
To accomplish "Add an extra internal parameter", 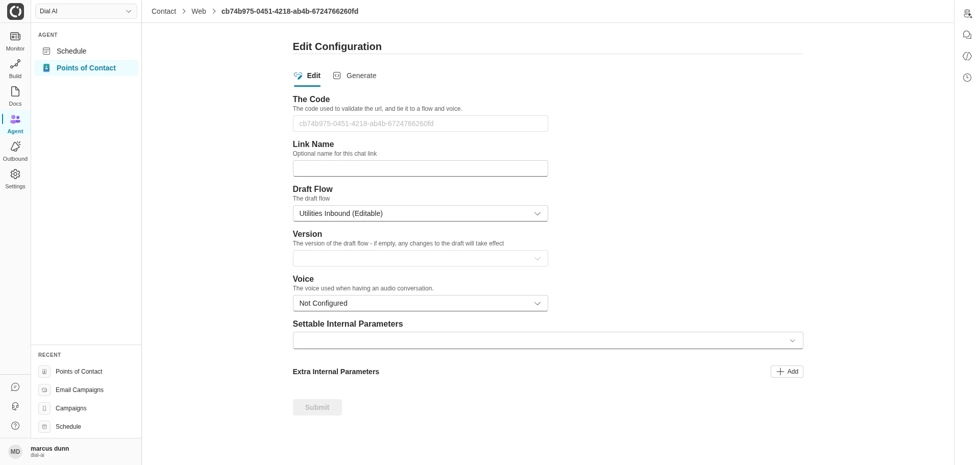I will tap(787, 372).
